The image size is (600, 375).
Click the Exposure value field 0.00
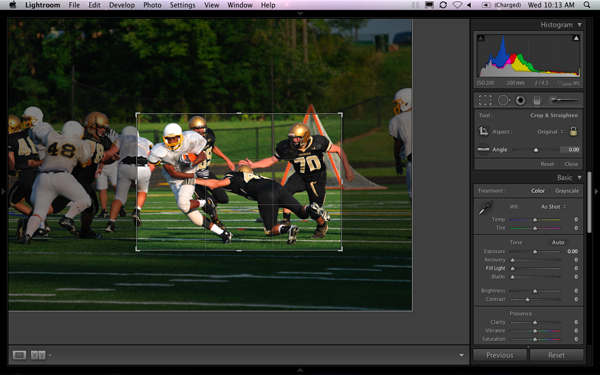[x=572, y=251]
